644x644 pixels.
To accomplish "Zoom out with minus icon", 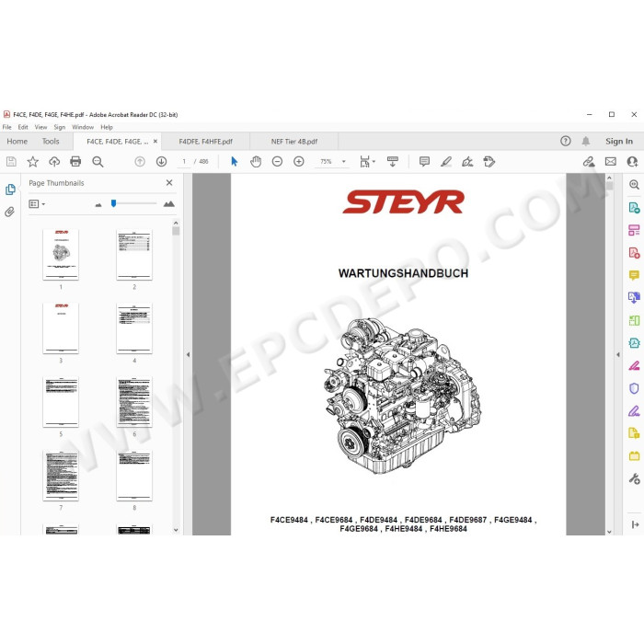I will 277,162.
